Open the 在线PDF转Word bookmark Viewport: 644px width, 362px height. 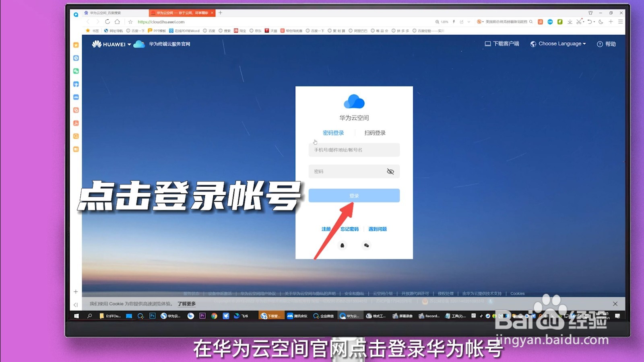184,31
